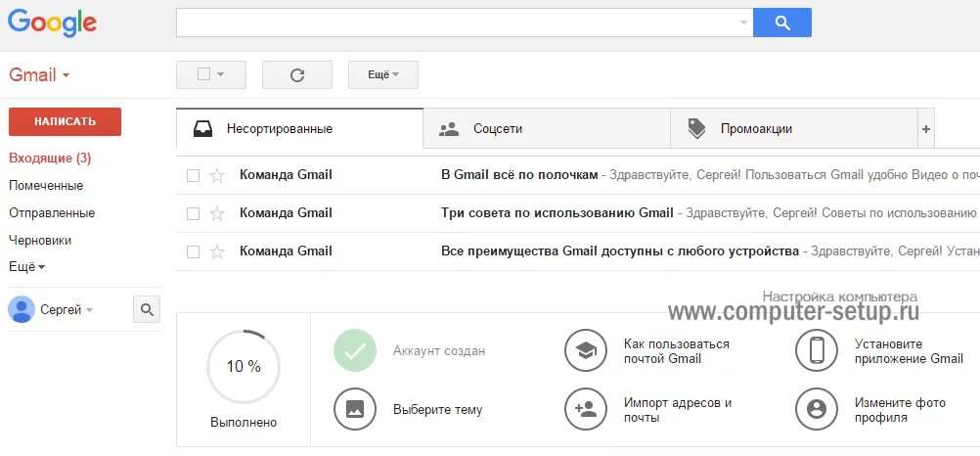980x456 pixels.
Task: Open the select-all dropdown arrow
Action: tap(220, 75)
